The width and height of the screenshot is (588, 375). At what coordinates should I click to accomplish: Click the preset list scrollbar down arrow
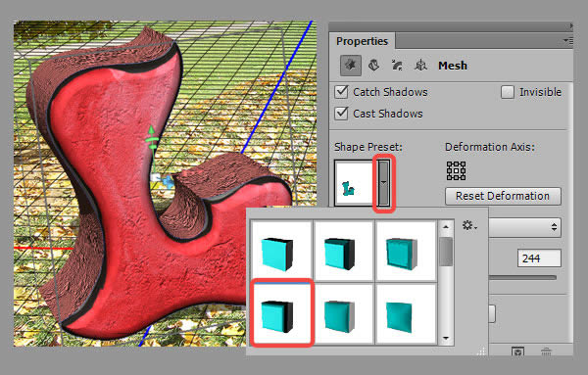pyautogui.click(x=446, y=338)
